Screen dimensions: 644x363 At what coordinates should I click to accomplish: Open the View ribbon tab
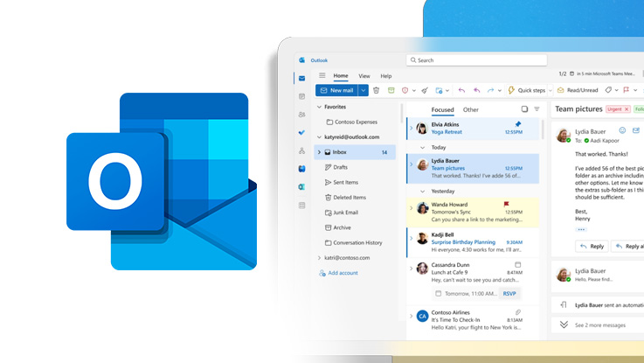(x=364, y=76)
